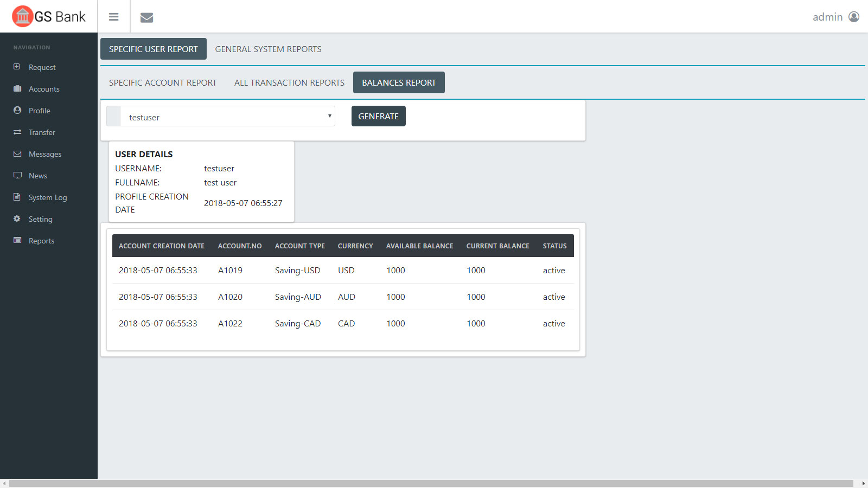Open Messages in the navigation
Viewport: 868px width, 488px height.
(45, 154)
